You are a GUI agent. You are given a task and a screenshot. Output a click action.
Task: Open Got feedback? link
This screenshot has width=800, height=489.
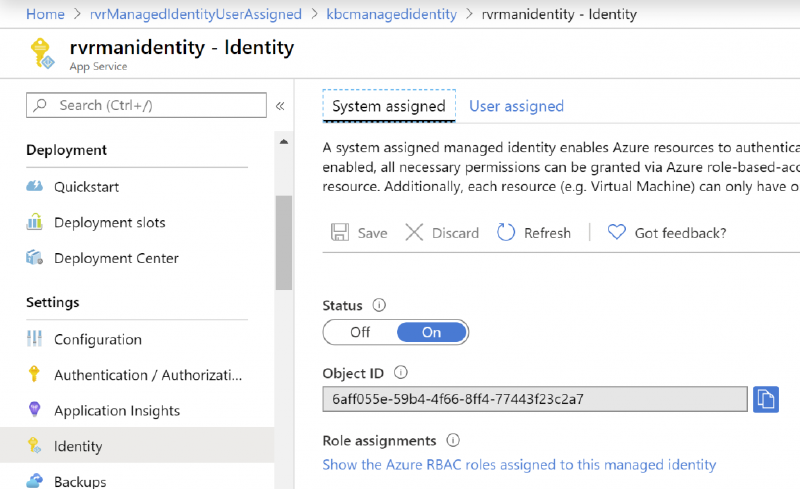pos(667,233)
